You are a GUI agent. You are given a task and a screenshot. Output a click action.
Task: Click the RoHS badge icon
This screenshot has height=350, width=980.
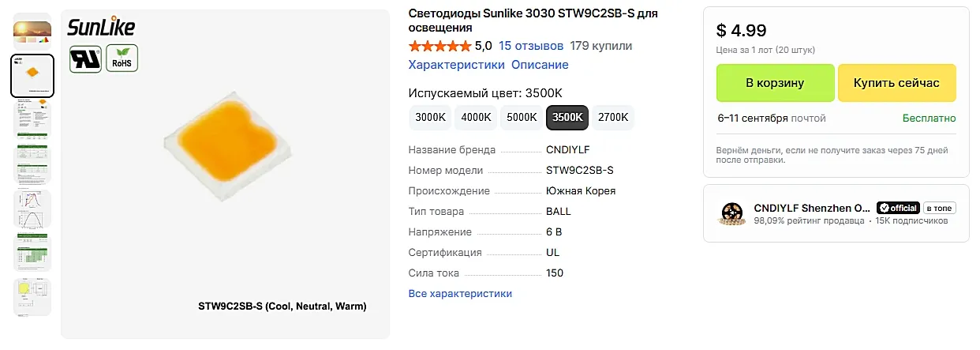click(122, 58)
